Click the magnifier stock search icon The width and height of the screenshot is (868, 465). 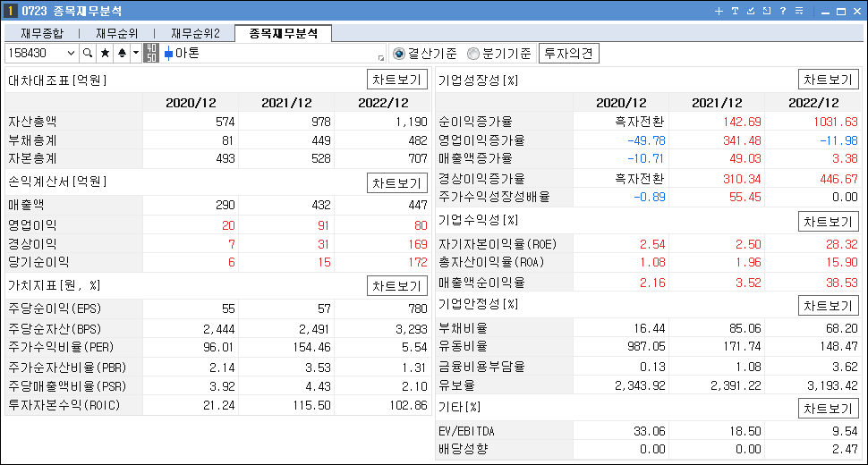[x=88, y=53]
